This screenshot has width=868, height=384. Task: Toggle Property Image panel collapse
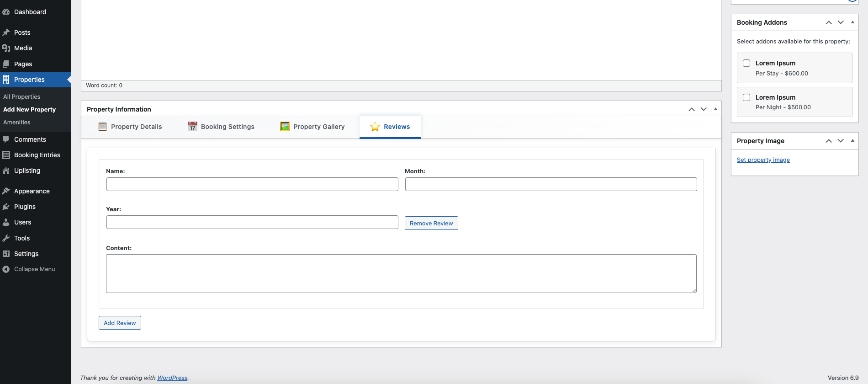(852, 141)
